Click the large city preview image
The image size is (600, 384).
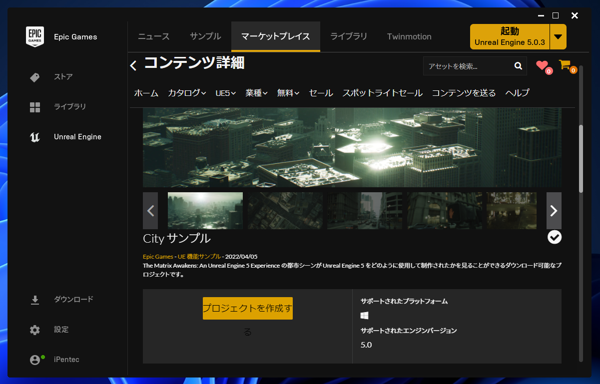[352, 147]
